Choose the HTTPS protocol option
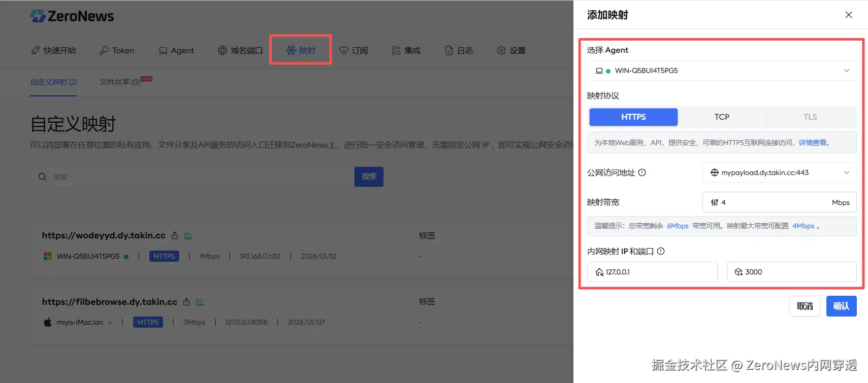The height and width of the screenshot is (383, 868). click(633, 117)
